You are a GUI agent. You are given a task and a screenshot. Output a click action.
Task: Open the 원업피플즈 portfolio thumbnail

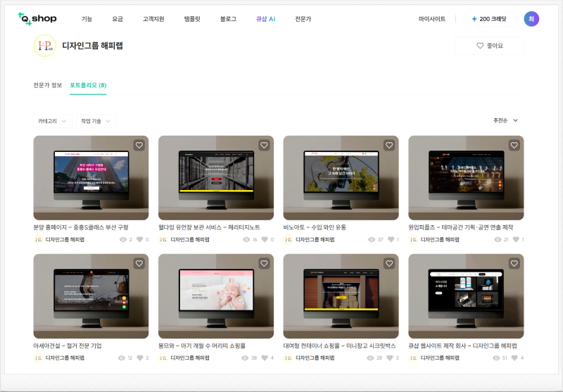click(x=466, y=177)
